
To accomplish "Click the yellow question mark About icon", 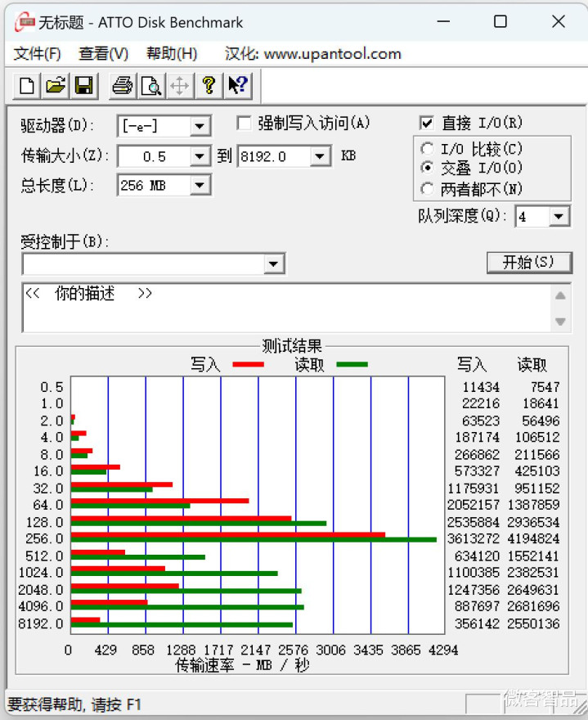I will tap(209, 86).
